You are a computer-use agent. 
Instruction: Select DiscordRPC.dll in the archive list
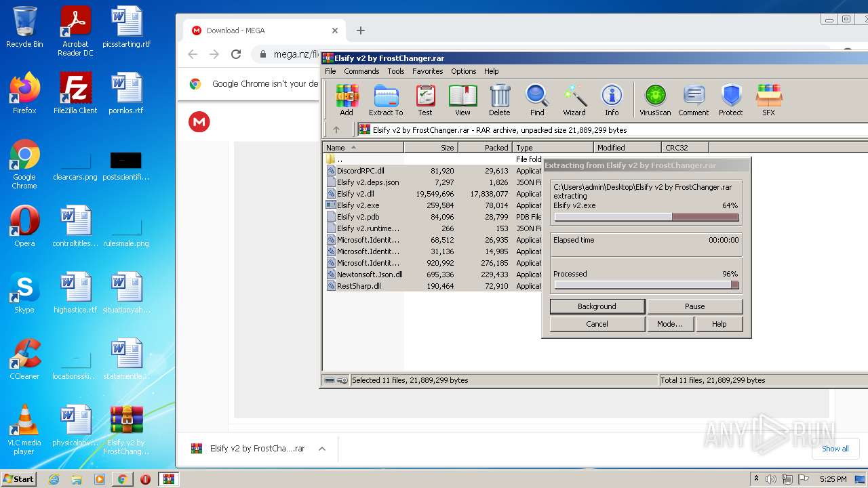tap(360, 171)
